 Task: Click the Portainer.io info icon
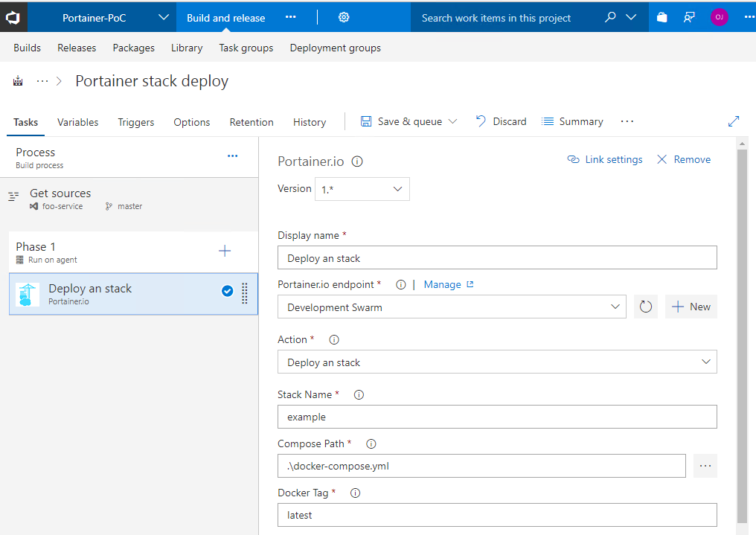tap(356, 161)
